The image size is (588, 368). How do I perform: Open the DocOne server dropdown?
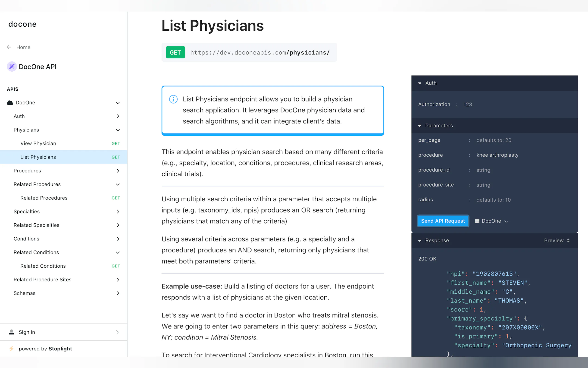coord(494,221)
